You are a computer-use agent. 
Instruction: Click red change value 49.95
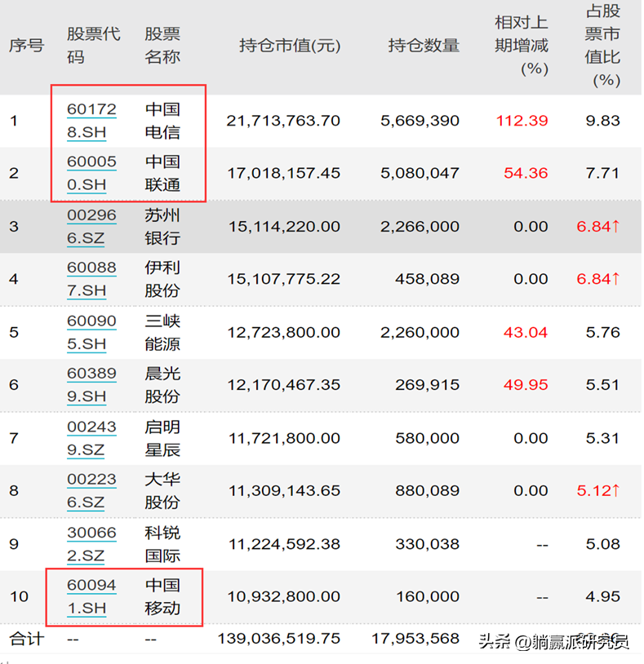526,385
